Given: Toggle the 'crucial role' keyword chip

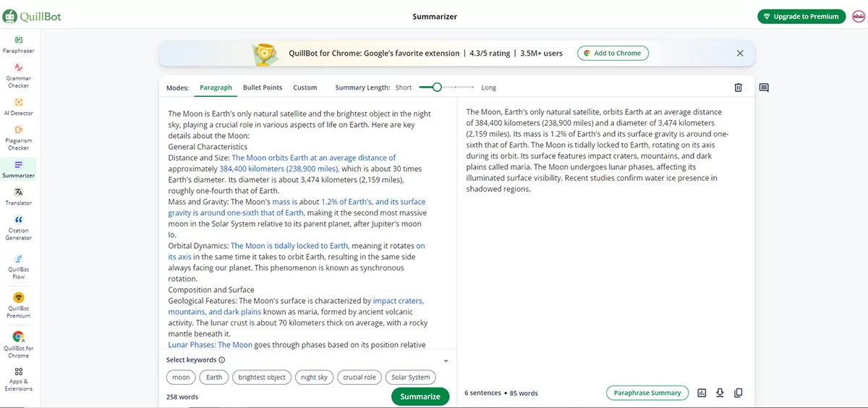Looking at the screenshot, I should 359,377.
